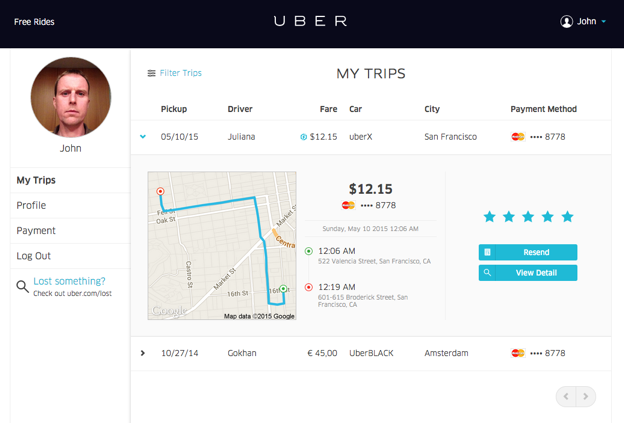Click the receipt icon on Resend button
The image size is (624, 423).
488,253
